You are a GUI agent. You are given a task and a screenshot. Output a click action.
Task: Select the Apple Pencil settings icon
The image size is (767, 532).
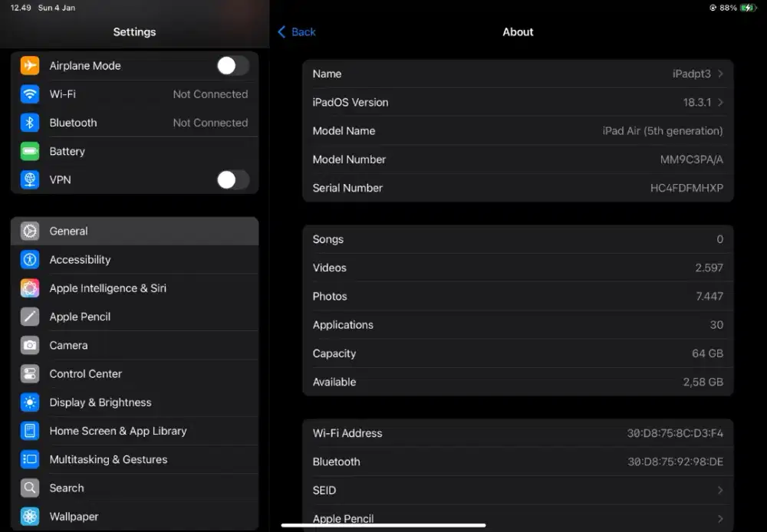click(29, 317)
